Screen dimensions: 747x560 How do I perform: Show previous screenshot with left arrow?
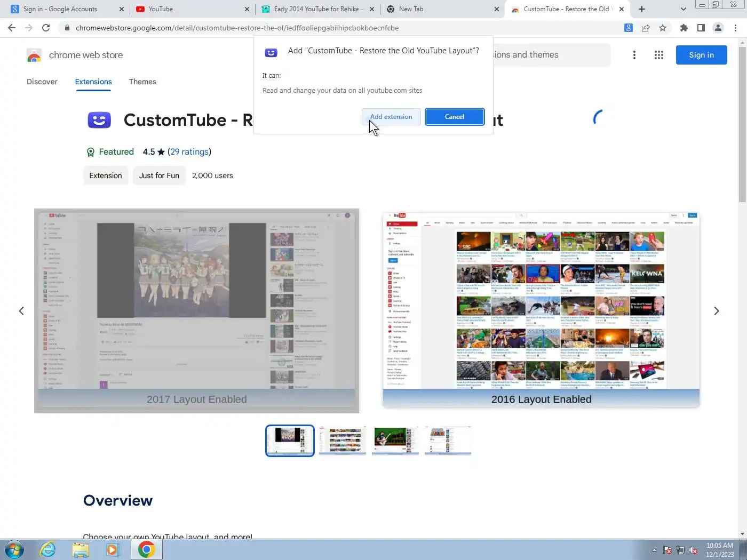[21, 311]
